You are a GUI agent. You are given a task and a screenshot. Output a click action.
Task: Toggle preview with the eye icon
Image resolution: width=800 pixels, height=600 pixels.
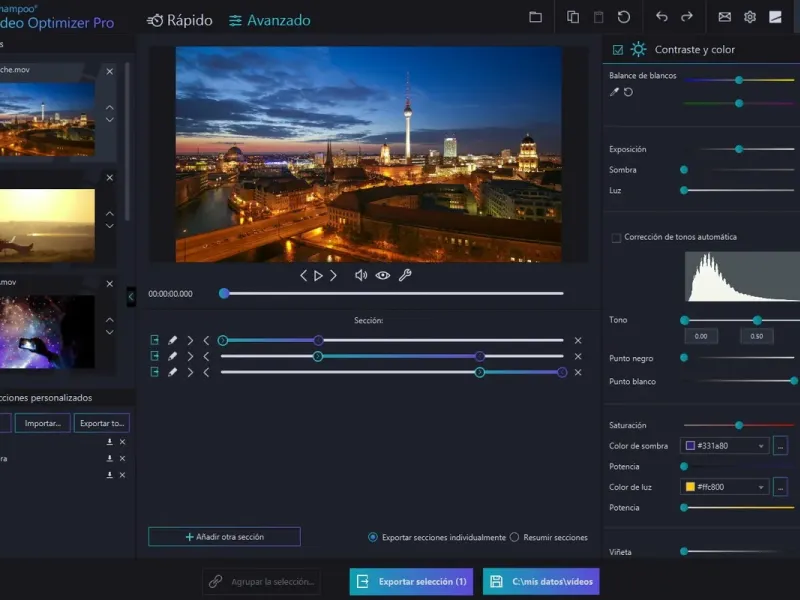pos(383,275)
